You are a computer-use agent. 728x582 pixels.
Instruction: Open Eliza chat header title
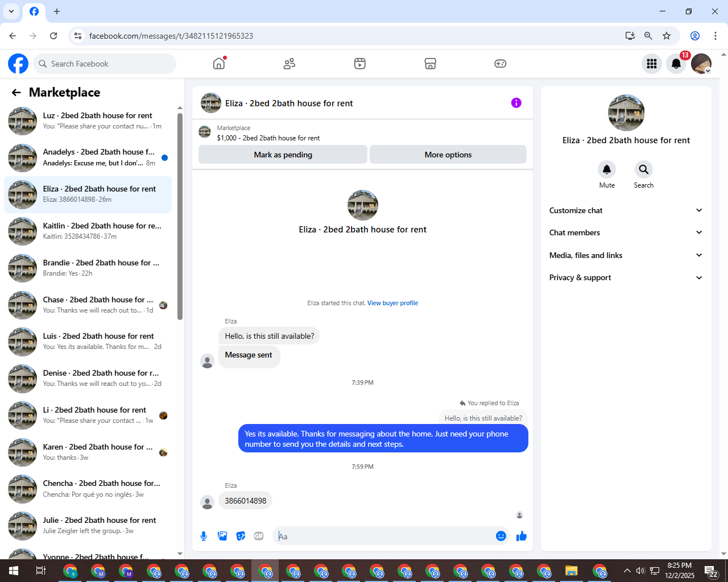pyautogui.click(x=289, y=103)
